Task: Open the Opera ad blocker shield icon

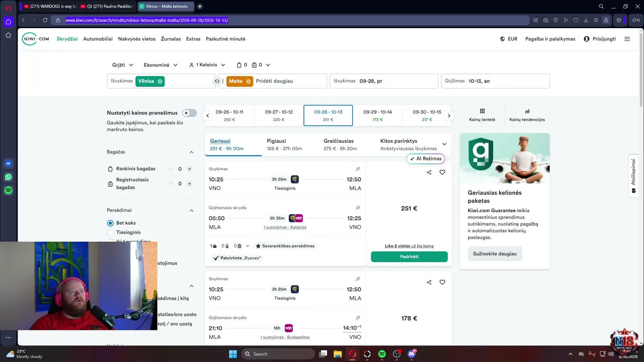Action: point(556,20)
